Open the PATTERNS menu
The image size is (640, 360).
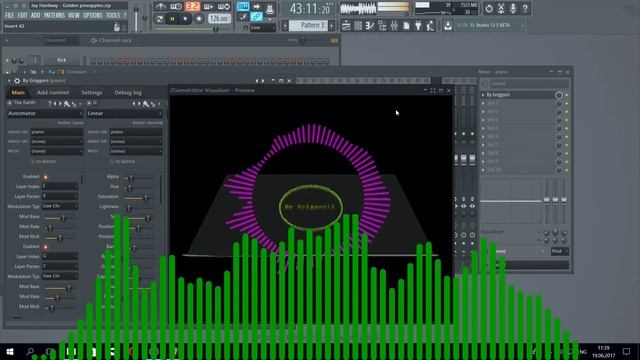point(54,16)
